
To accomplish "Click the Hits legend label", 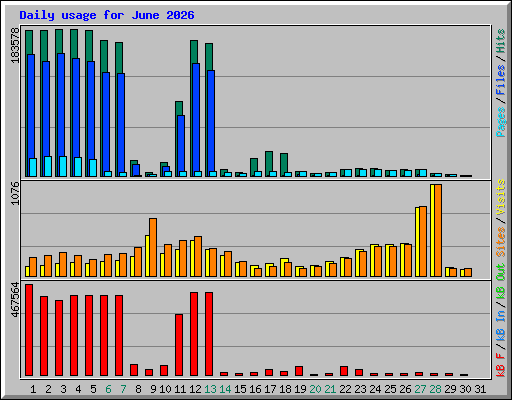I will (501, 41).
